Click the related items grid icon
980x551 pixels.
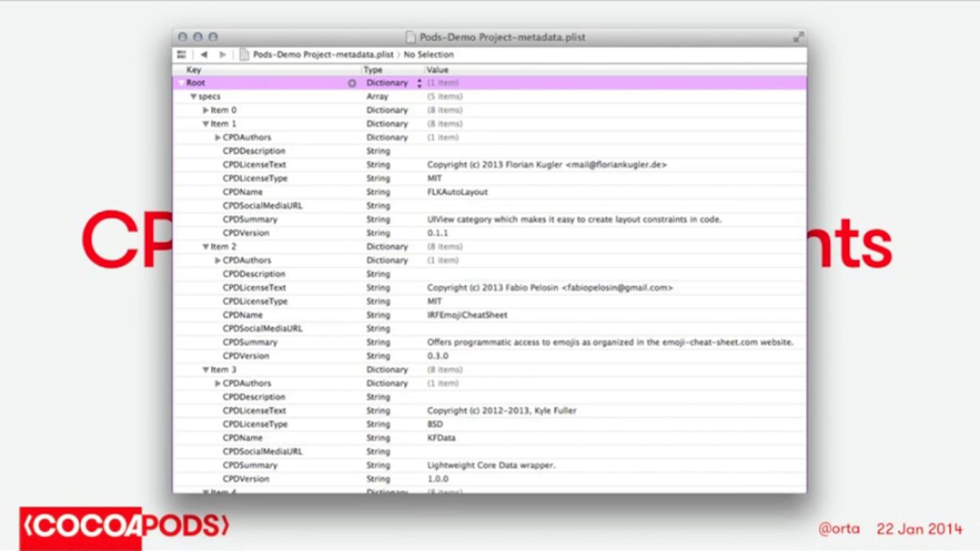pyautogui.click(x=182, y=54)
